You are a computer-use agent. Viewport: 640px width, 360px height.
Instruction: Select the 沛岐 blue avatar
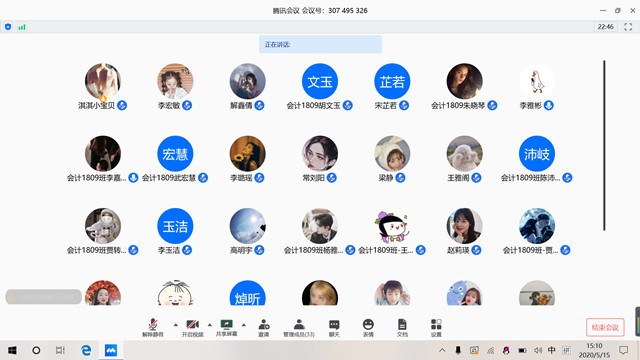[537, 153]
